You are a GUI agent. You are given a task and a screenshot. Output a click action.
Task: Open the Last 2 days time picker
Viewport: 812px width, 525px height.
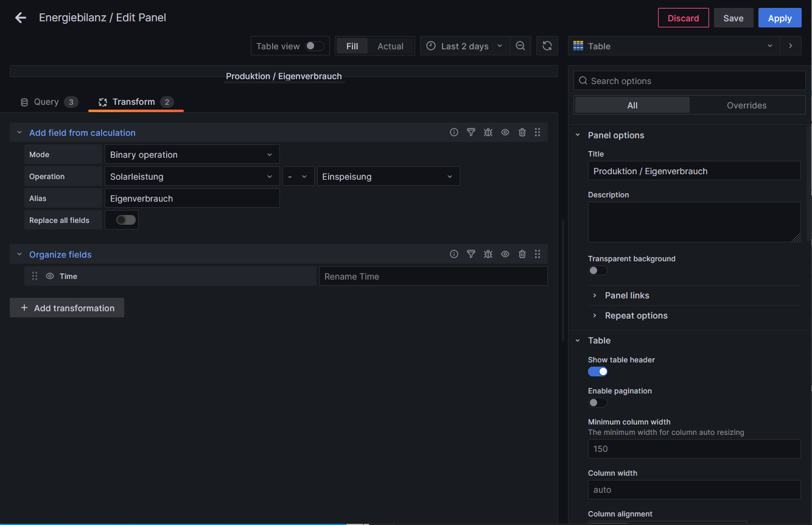pos(465,46)
